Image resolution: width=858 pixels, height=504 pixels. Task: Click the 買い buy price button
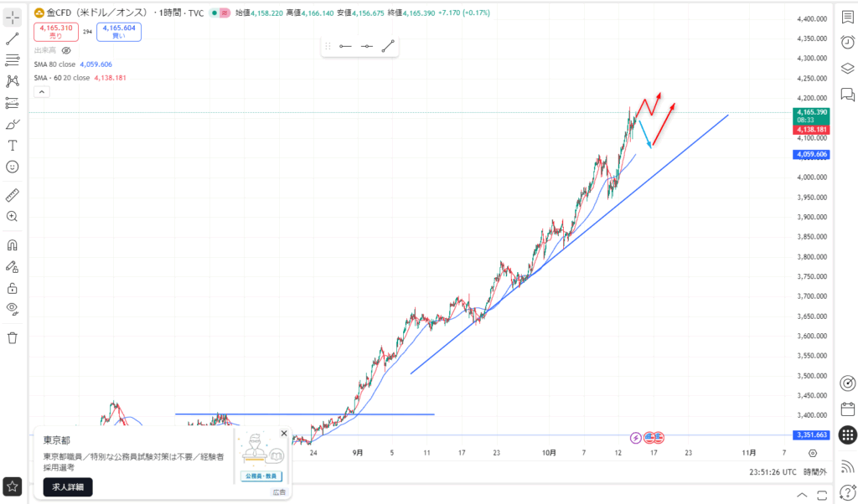118,32
